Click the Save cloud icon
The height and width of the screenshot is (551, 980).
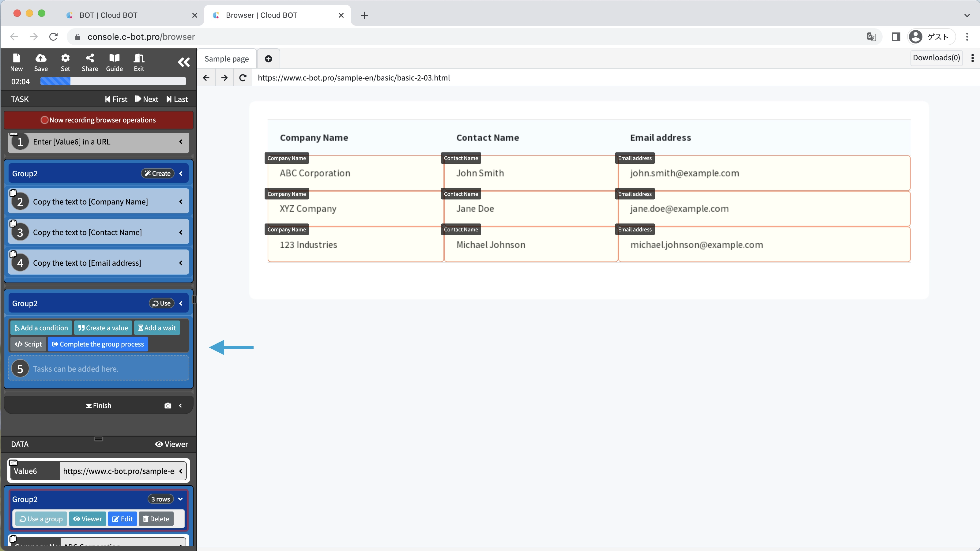41,62
